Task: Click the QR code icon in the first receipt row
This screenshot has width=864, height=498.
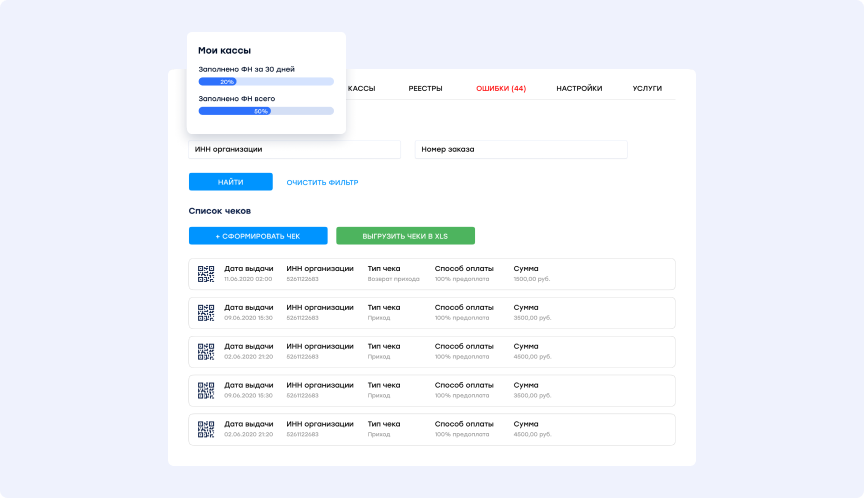Action: pos(206,274)
